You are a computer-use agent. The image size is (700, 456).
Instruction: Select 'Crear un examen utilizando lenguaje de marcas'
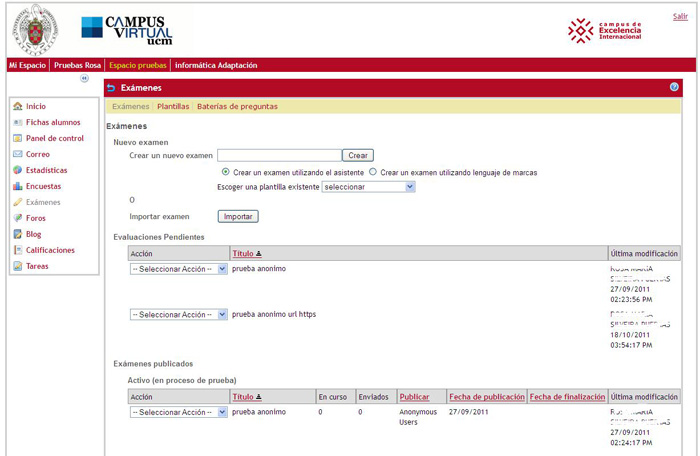coord(373,172)
